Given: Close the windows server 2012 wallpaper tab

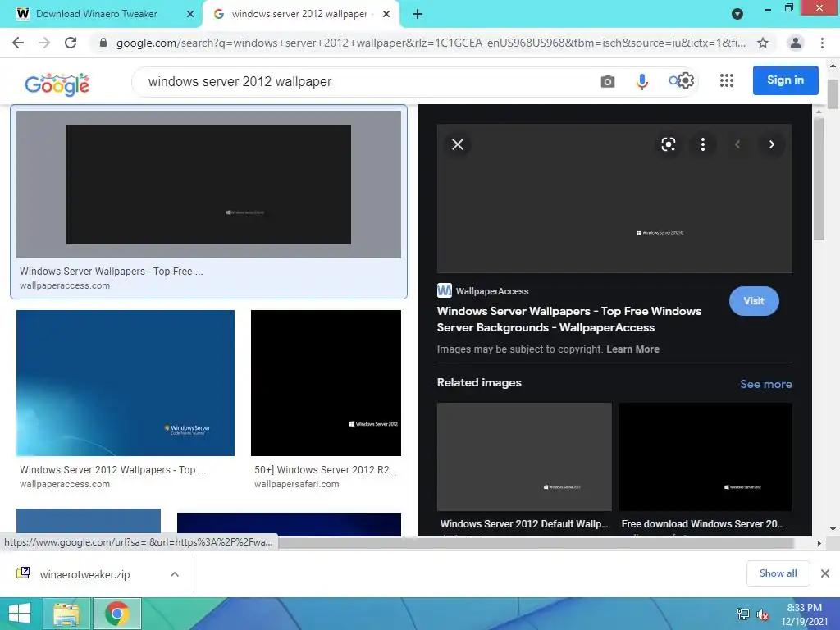Looking at the screenshot, I should [386, 14].
